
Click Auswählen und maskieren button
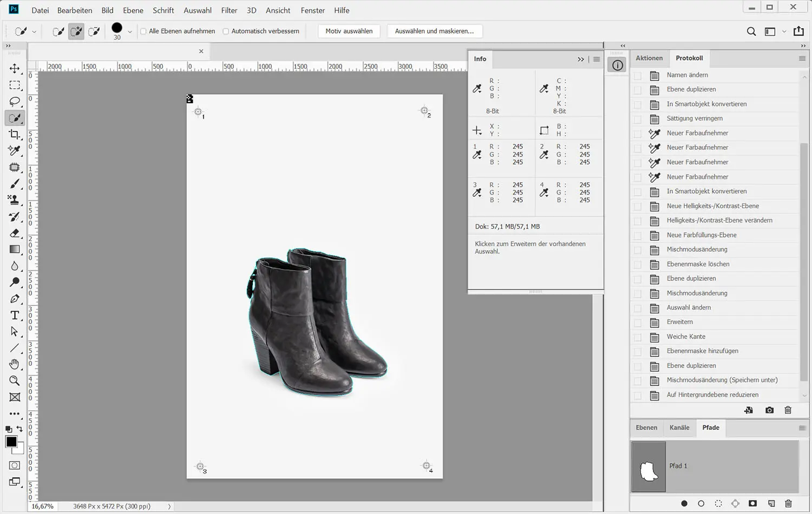point(434,31)
